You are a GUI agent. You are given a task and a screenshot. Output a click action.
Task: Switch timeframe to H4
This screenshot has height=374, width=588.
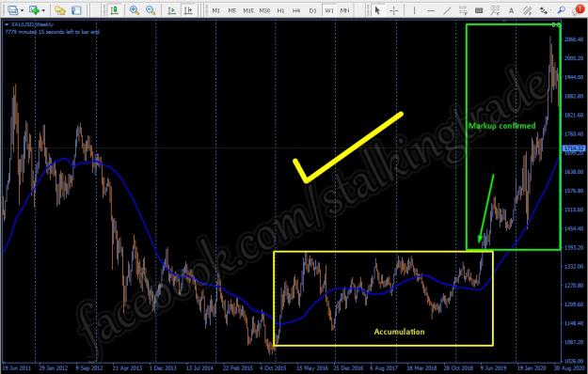tap(296, 10)
